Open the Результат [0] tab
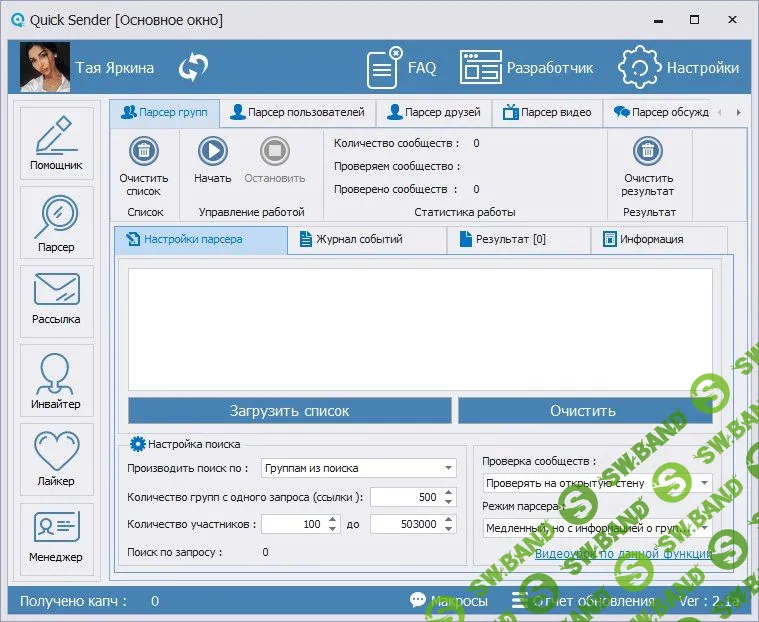759x622 pixels. point(518,239)
